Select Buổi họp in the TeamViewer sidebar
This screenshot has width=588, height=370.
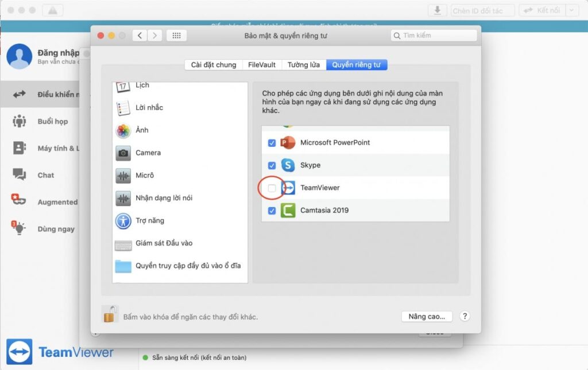[41, 122]
